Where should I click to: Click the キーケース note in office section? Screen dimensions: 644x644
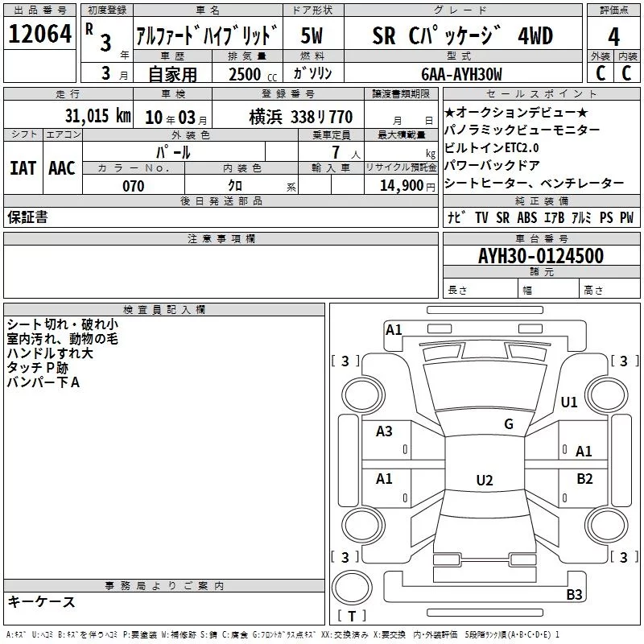coord(42,601)
